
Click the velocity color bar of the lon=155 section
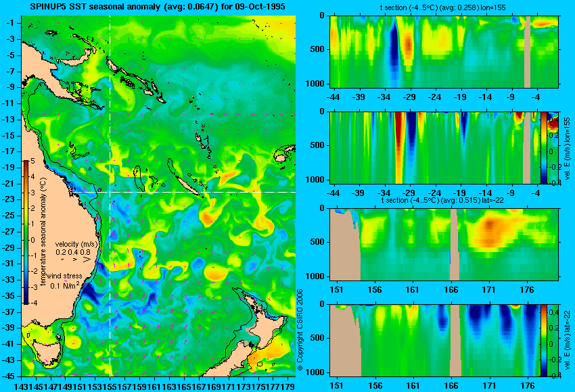(543, 147)
